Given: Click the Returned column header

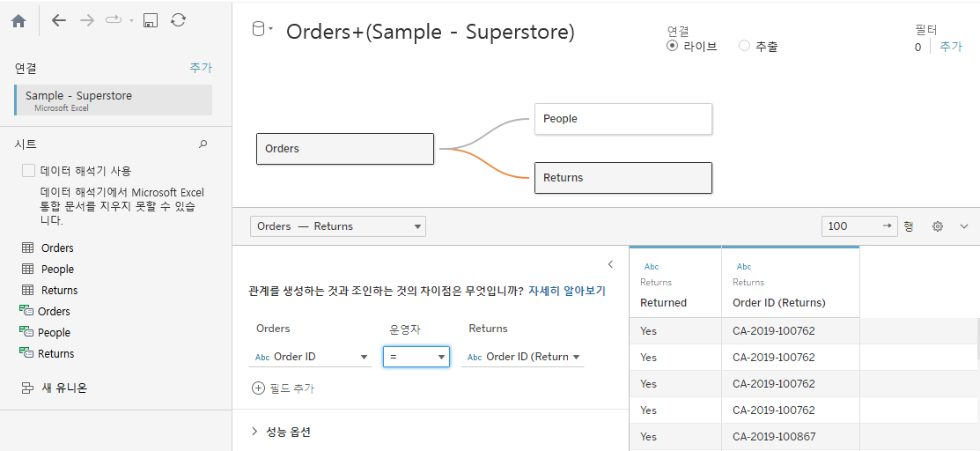Looking at the screenshot, I should (675, 282).
